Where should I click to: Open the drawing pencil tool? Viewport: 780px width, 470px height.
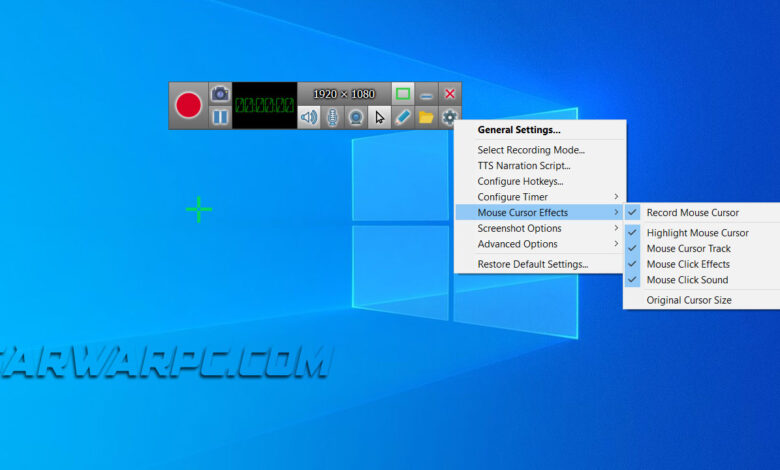tap(403, 117)
